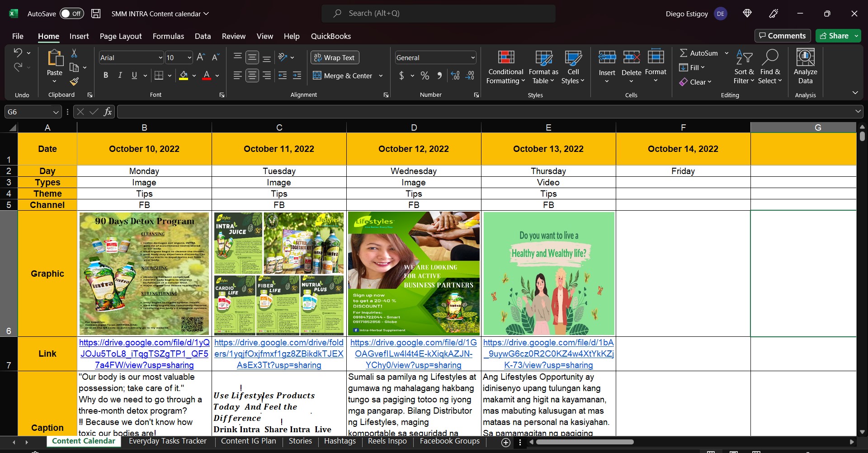Increase font size with larger A icon
The image size is (868, 453).
pyautogui.click(x=201, y=57)
